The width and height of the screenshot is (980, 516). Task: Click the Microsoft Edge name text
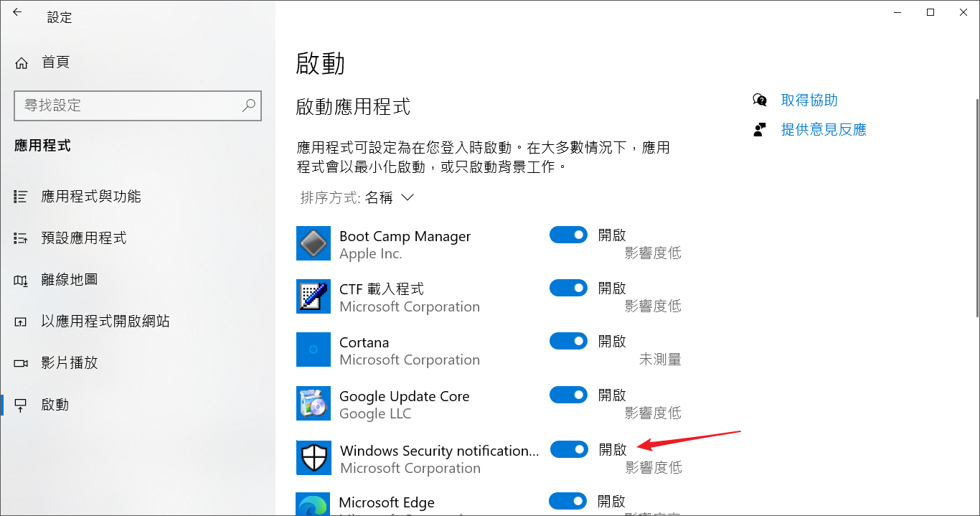[x=387, y=502]
